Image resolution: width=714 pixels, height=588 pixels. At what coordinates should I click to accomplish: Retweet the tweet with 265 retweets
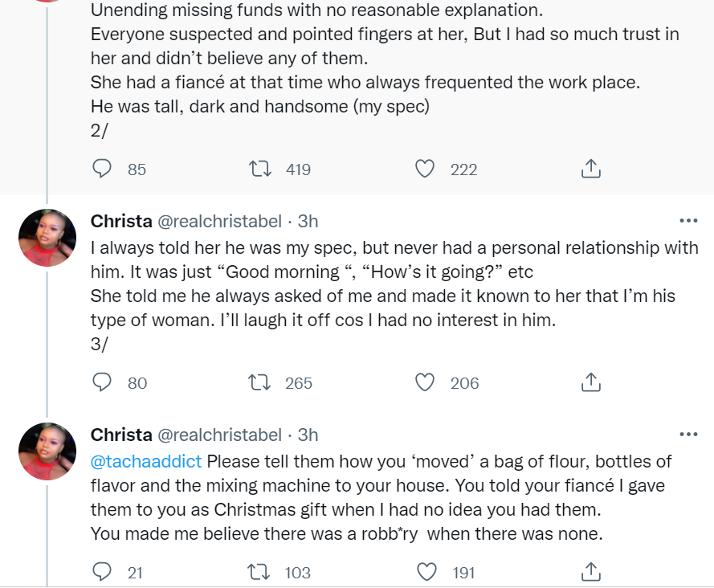click(x=260, y=382)
